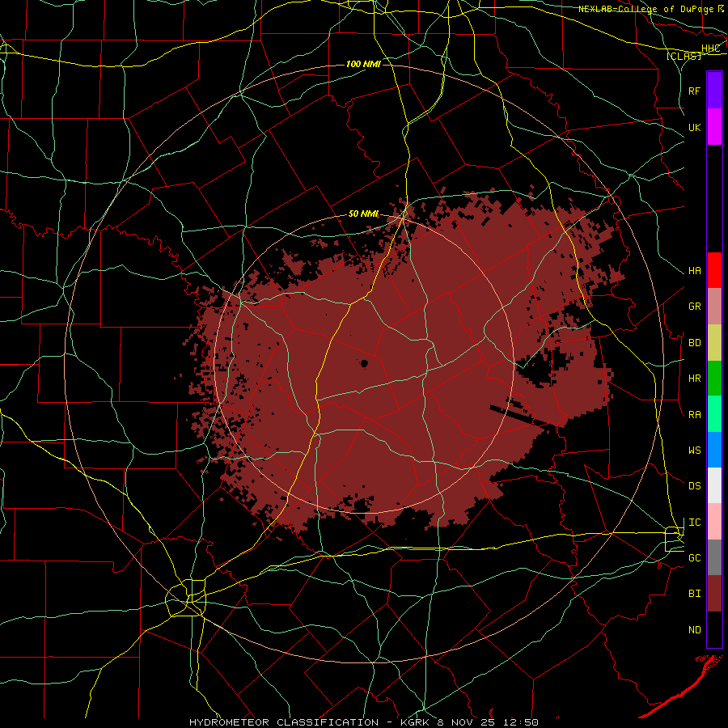Click the GC legend label

(694, 558)
